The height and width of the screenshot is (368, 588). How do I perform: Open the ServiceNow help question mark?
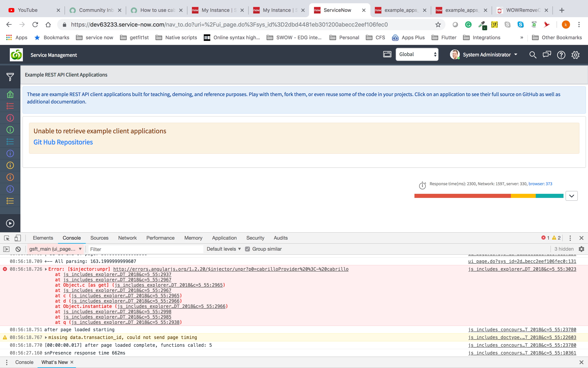(x=561, y=55)
